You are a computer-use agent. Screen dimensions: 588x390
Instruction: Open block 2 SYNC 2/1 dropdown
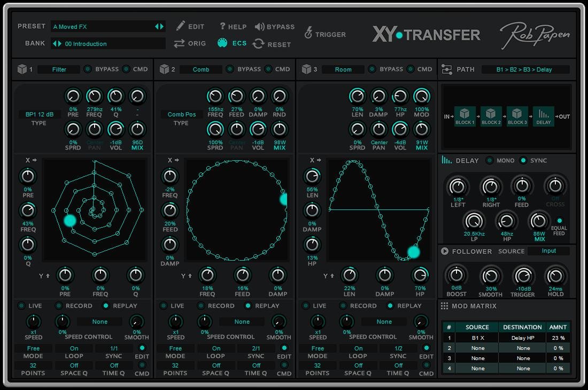pyautogui.click(x=256, y=348)
